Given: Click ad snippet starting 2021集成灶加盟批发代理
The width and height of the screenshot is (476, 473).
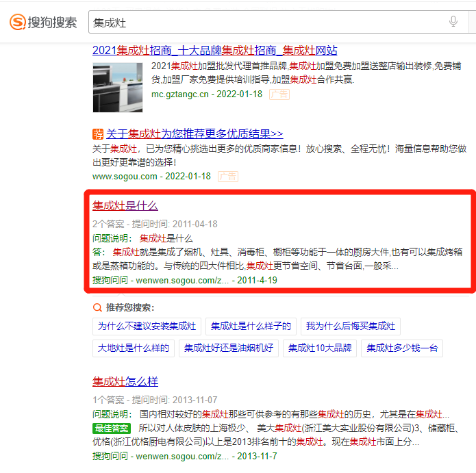Looking at the screenshot, I should (306, 73).
